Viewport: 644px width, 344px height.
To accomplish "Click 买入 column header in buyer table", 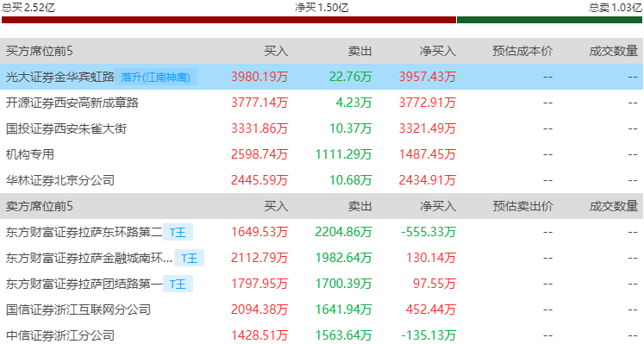I will tap(276, 51).
